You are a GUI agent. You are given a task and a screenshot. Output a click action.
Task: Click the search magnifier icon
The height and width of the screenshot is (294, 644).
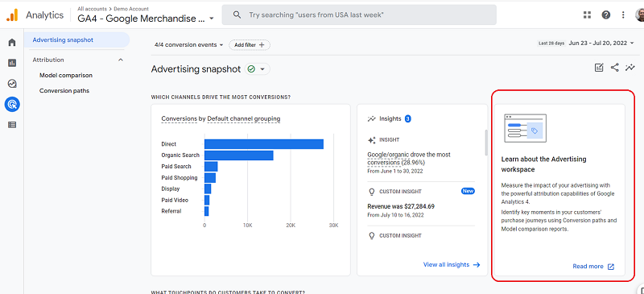[237, 14]
